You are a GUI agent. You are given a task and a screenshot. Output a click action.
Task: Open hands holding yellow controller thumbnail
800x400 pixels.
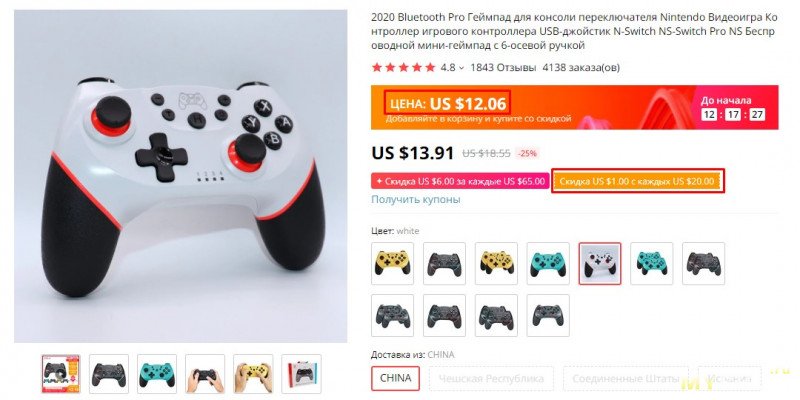tap(253, 374)
